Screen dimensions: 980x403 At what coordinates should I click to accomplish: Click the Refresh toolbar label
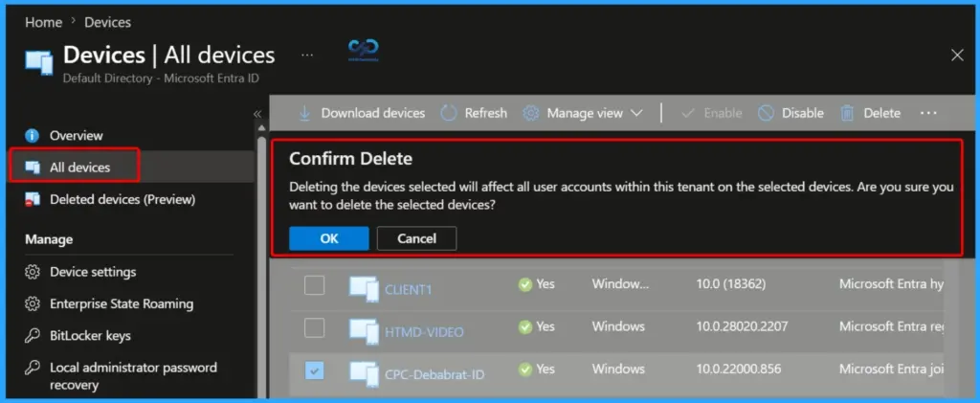[x=485, y=113]
